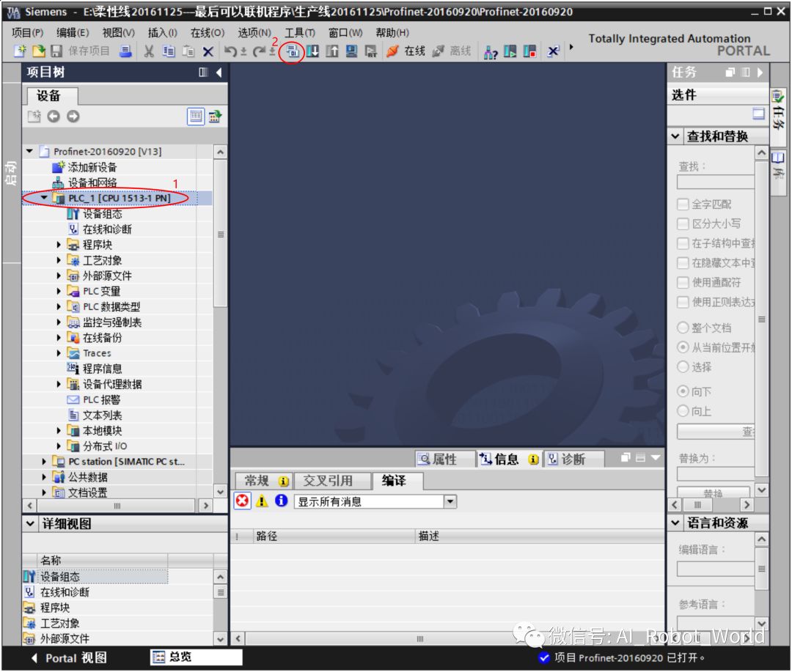Expand Traces tree node
Image resolution: width=792 pixels, height=672 pixels.
click(59, 353)
